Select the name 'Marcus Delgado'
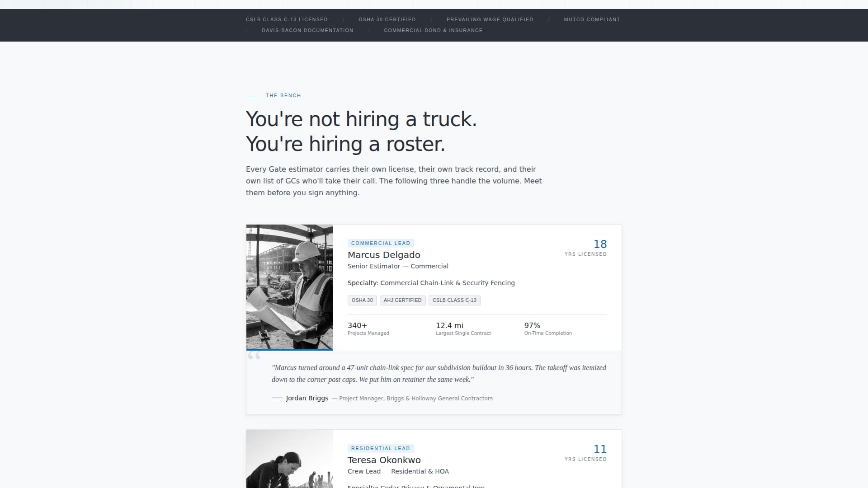Screen dimensions: 868x488 384,255
